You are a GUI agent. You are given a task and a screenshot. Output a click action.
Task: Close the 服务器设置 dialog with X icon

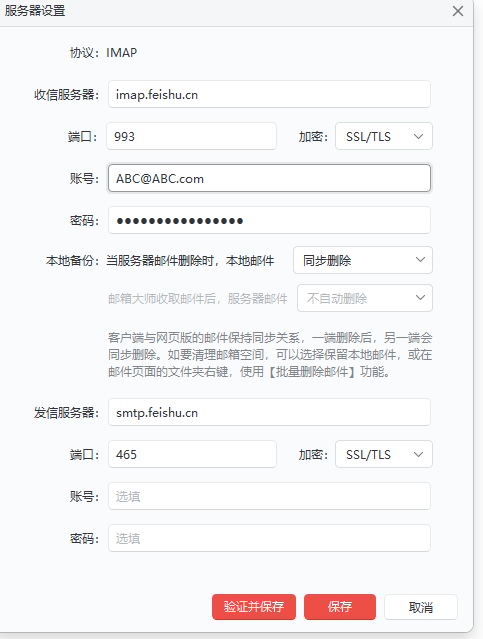[458, 11]
